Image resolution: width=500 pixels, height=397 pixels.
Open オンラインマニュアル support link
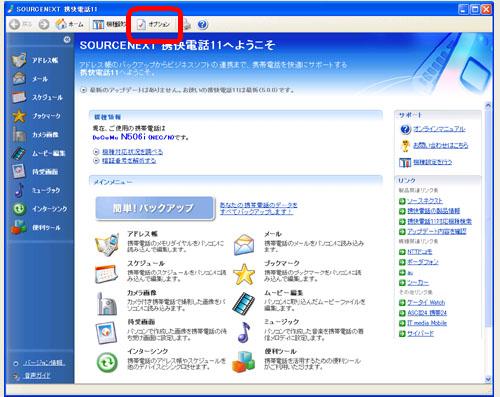(439, 129)
